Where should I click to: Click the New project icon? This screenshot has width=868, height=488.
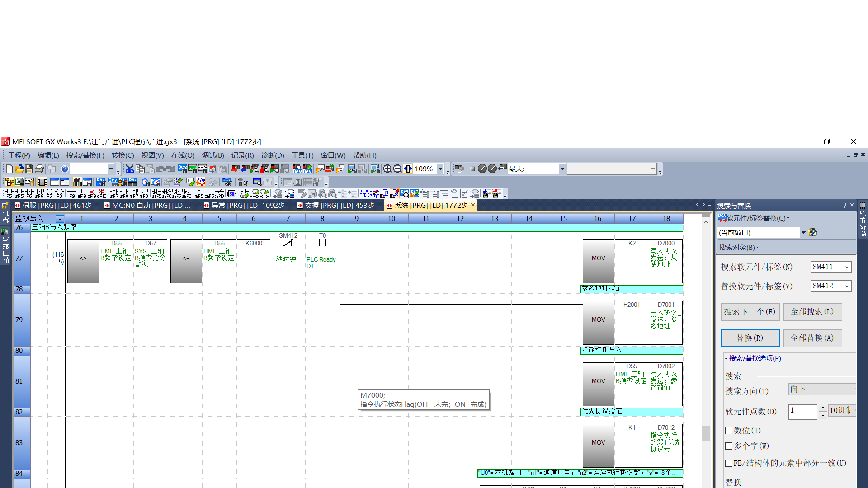point(9,169)
